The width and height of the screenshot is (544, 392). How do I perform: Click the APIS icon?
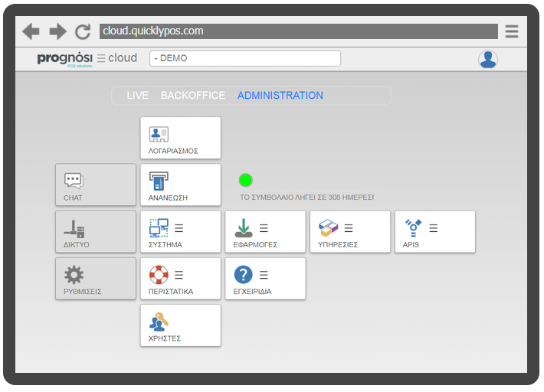(414, 227)
